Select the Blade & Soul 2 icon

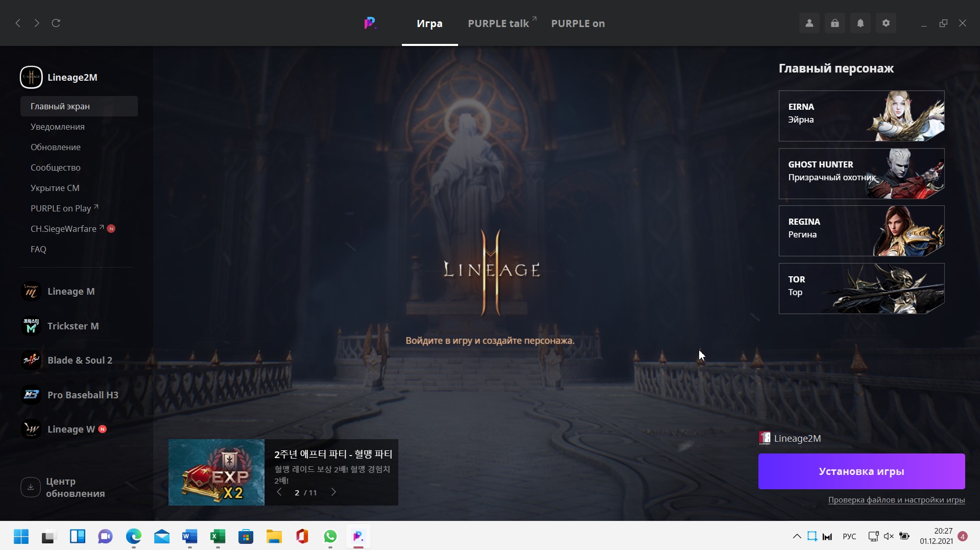[x=31, y=360]
